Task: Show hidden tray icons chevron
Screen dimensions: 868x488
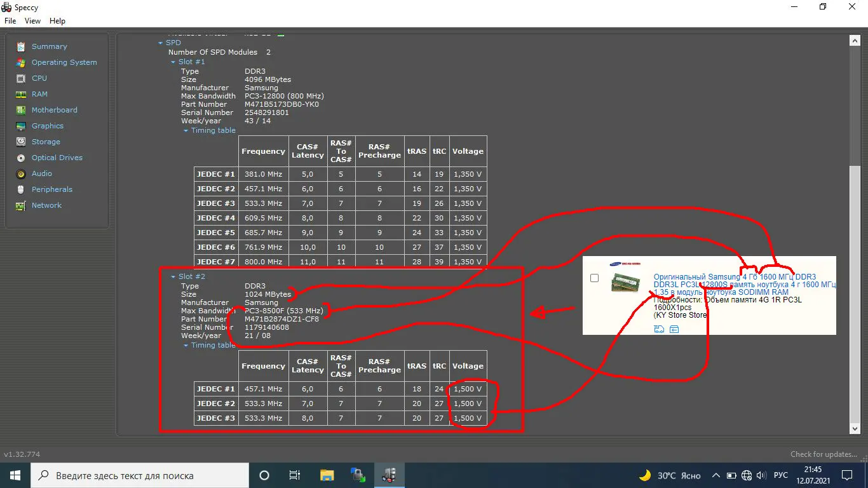Action: click(716, 475)
